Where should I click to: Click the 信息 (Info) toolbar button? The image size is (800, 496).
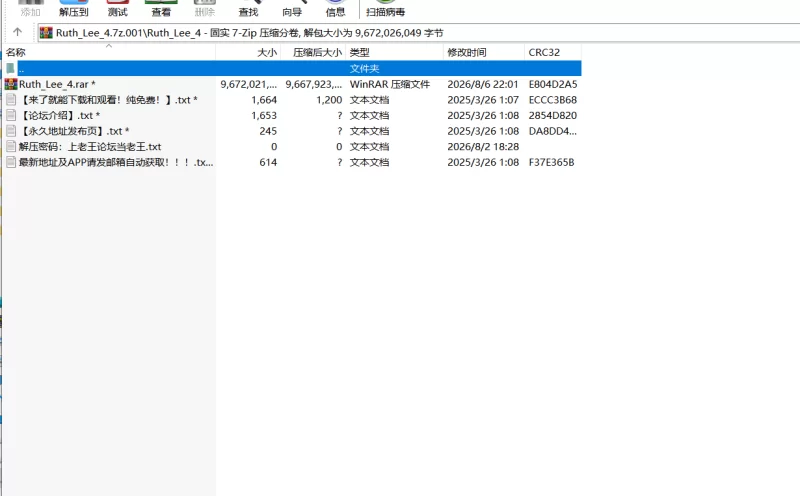tap(335, 9)
